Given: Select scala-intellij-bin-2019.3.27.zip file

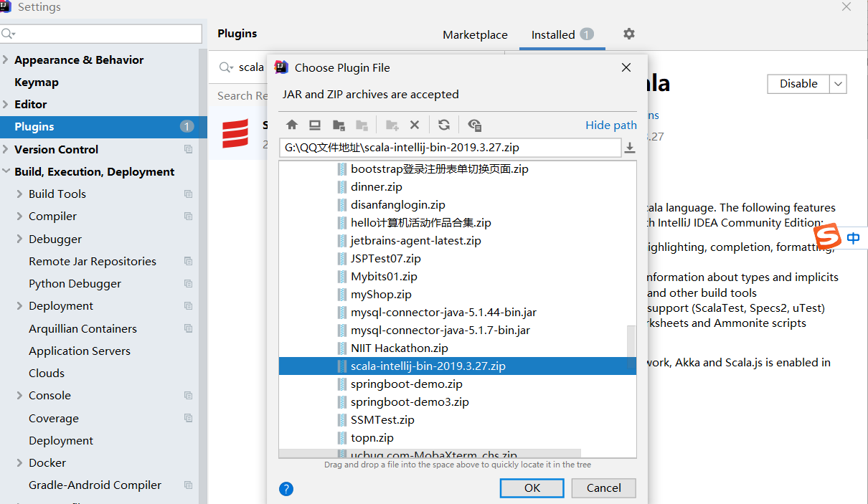Looking at the screenshot, I should click(458, 366).
